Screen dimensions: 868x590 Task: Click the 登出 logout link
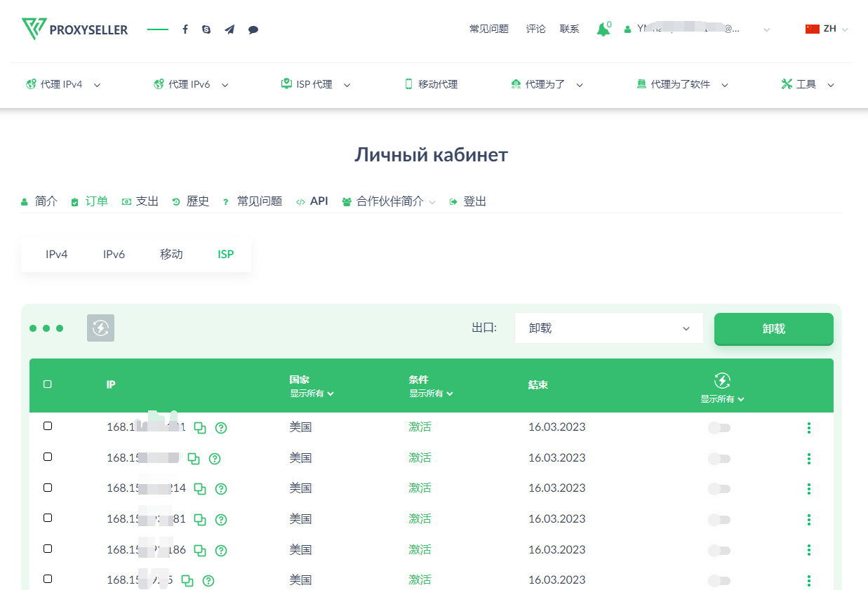point(468,201)
